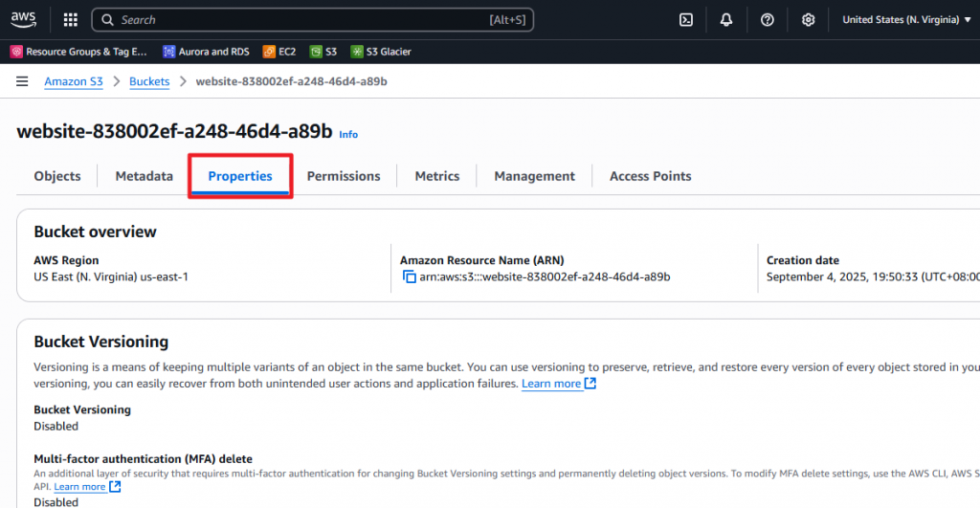Open the Services grid menu icon
The width and height of the screenshot is (980, 508).
(71, 19)
